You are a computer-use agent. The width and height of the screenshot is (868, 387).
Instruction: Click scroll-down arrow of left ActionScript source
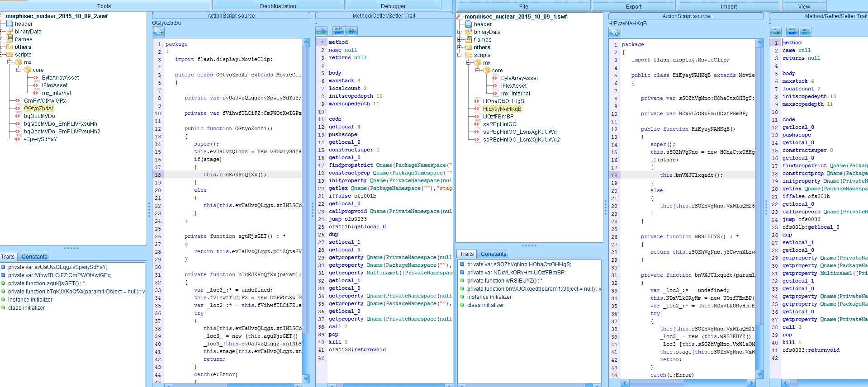pos(306,378)
